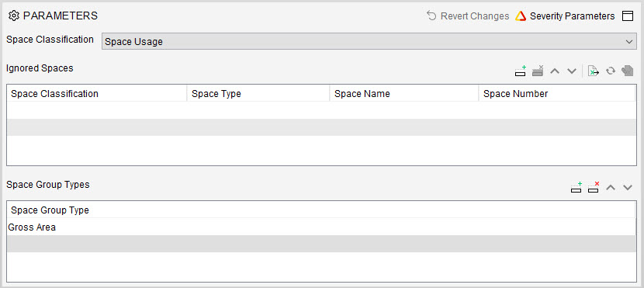Screen dimensions: 644x288
Task: Open Severity Parameters
Action: point(565,16)
